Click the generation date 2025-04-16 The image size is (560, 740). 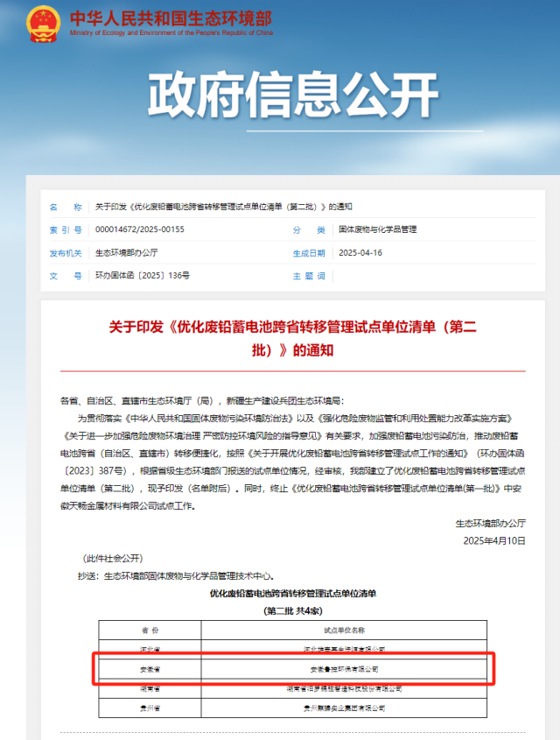[360, 252]
